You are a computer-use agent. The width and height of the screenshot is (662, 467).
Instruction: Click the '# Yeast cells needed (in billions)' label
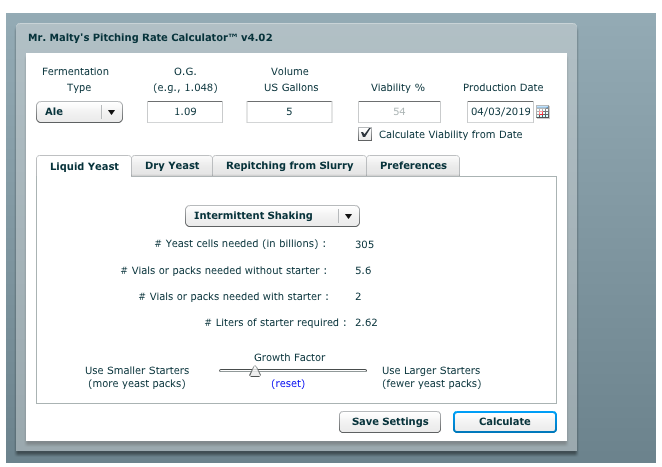[x=240, y=244]
